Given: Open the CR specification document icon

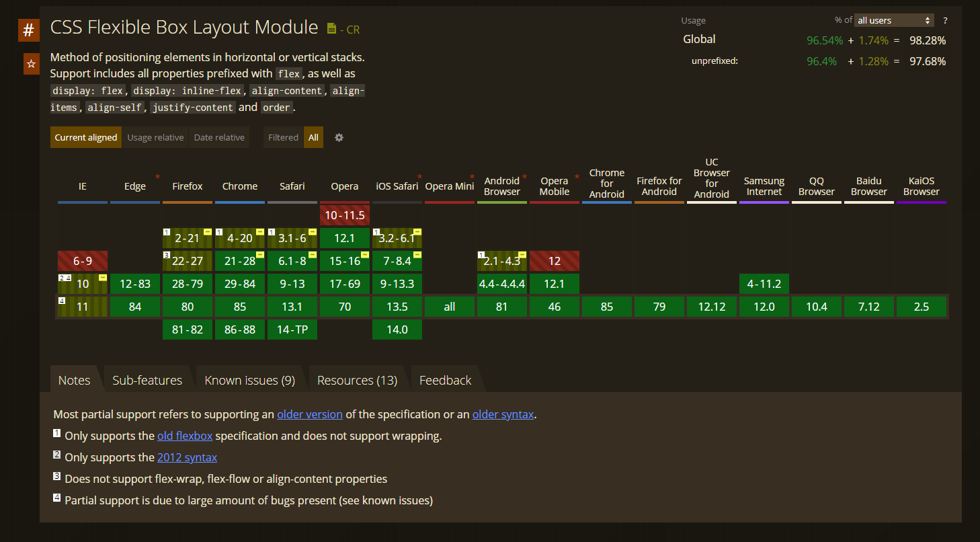Looking at the screenshot, I should point(331,29).
